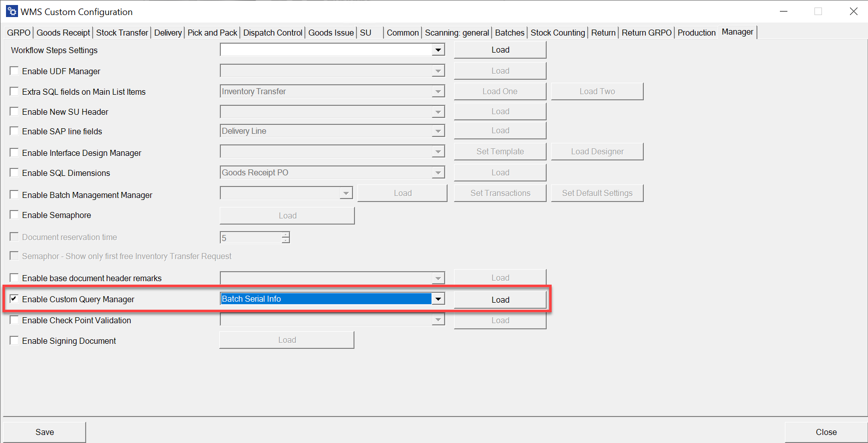The height and width of the screenshot is (443, 868).
Task: Go to Stock Transfer tab
Action: (x=122, y=33)
